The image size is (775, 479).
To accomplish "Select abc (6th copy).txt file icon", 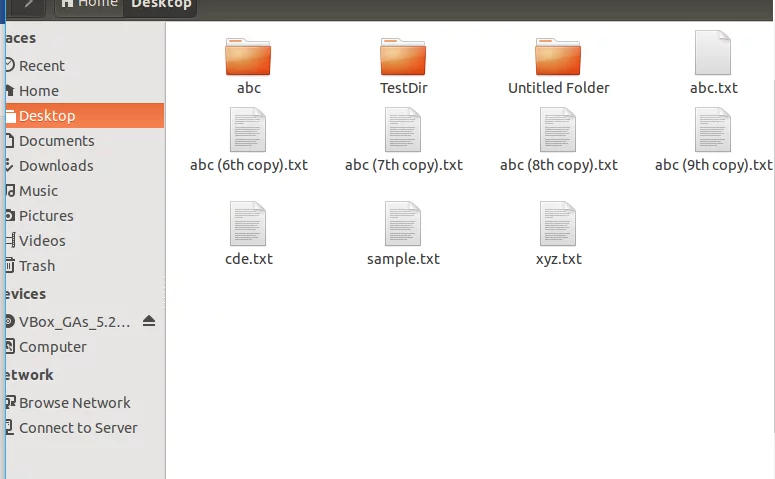I will (248, 131).
